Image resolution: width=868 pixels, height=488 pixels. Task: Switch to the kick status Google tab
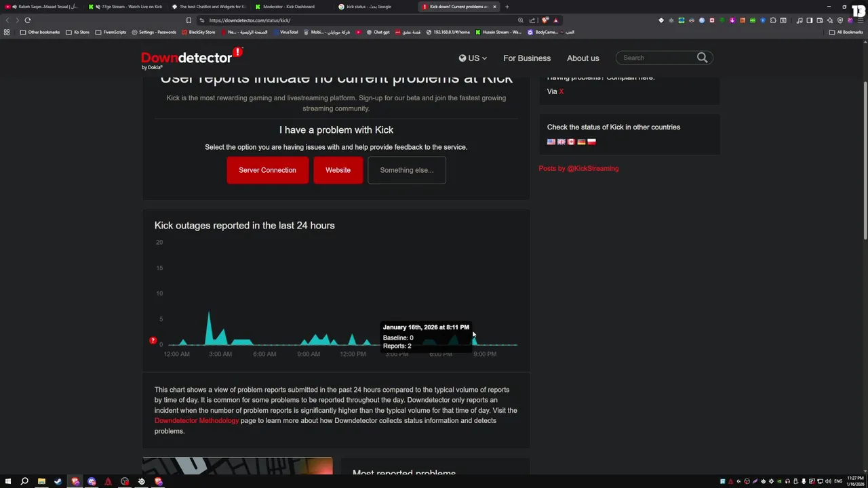[375, 7]
